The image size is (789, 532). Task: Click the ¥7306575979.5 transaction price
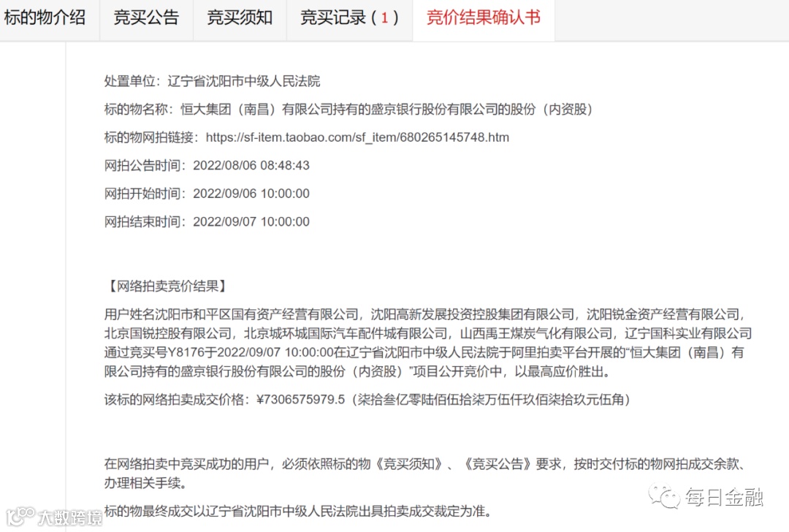301,400
